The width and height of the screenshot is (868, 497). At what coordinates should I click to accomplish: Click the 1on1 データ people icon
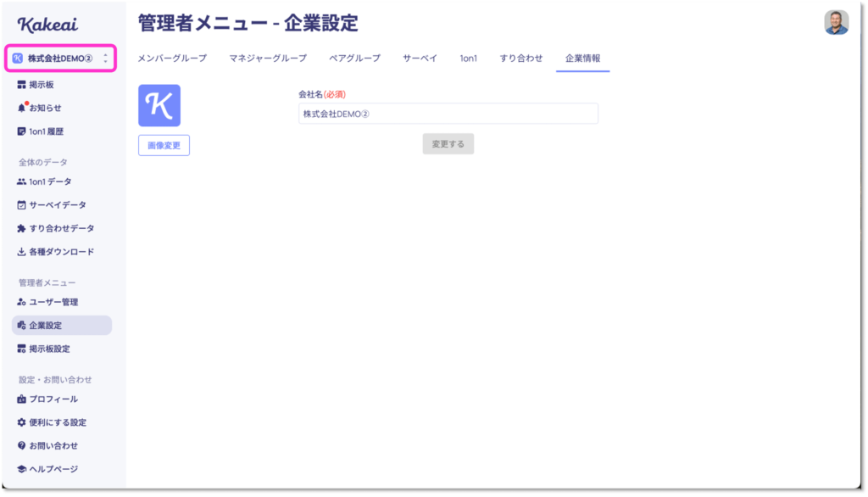(21, 181)
